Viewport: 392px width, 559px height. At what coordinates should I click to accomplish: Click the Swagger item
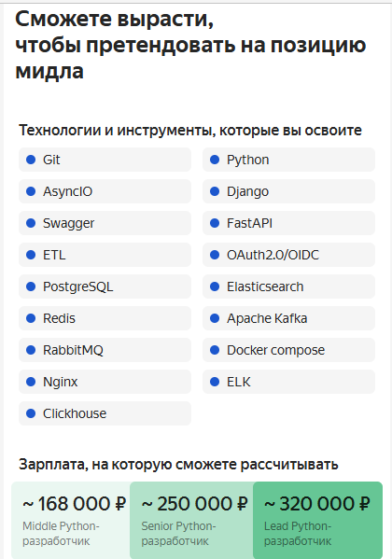tap(105, 223)
